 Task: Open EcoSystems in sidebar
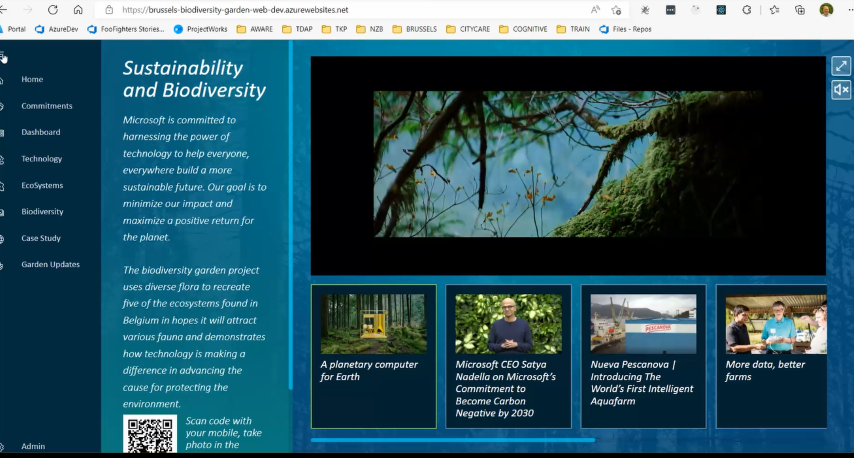tap(42, 185)
